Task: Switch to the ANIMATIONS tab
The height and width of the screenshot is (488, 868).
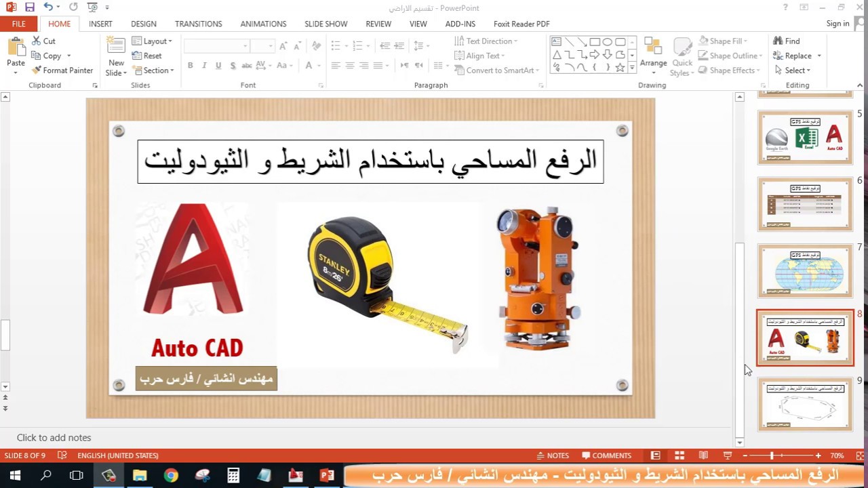Action: click(263, 24)
